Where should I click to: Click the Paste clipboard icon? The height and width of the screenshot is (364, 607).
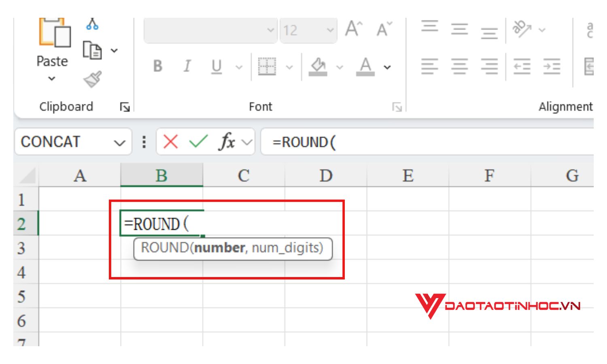pyautogui.click(x=55, y=32)
